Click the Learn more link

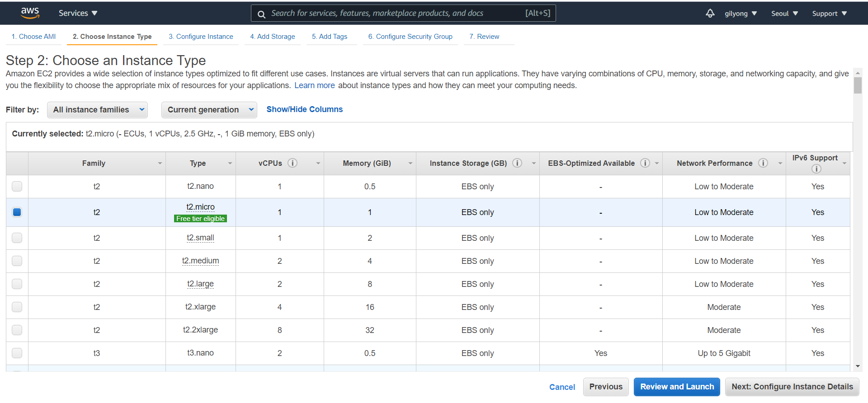(x=315, y=85)
